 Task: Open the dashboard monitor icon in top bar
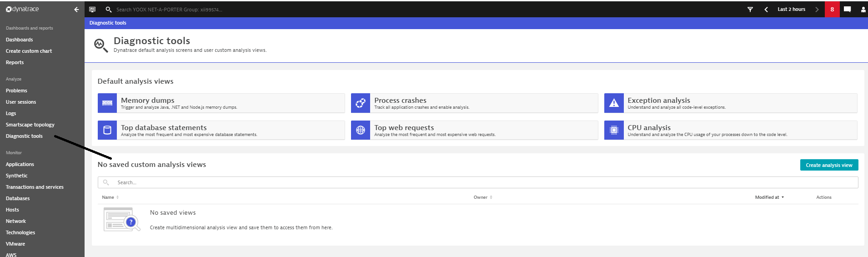[92, 10]
